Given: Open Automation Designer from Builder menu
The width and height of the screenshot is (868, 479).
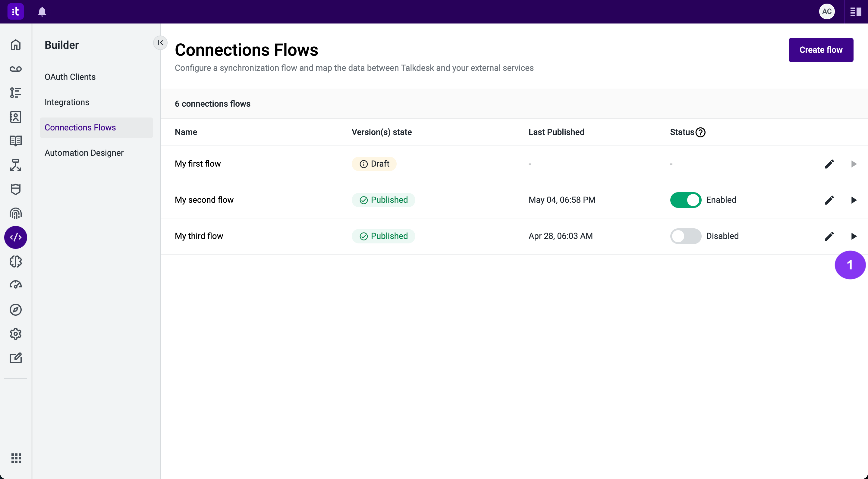Looking at the screenshot, I should tap(84, 152).
